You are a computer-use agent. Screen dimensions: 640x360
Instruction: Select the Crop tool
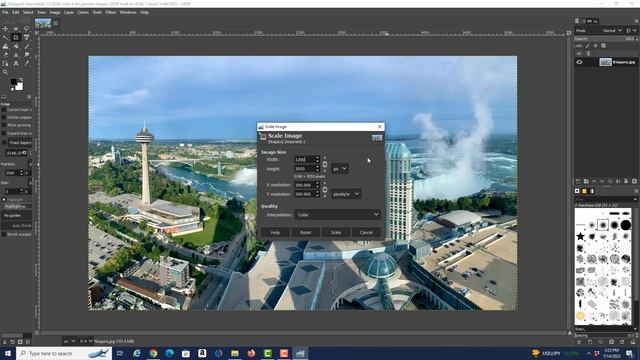[x=16, y=38]
